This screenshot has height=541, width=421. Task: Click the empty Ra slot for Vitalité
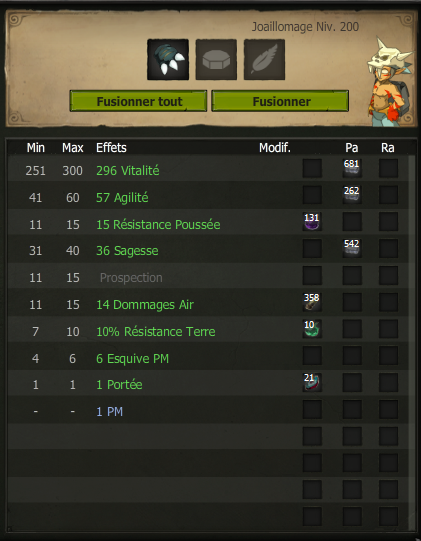tap(388, 168)
